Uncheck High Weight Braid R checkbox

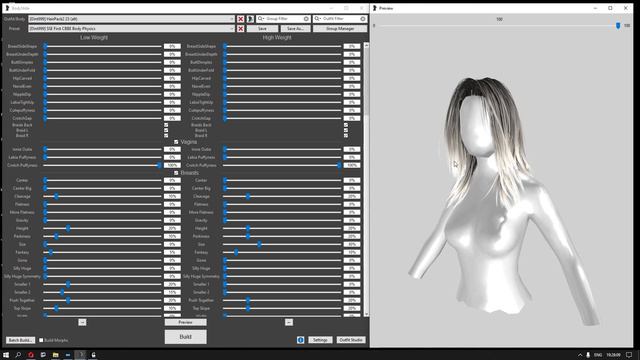(x=346, y=136)
